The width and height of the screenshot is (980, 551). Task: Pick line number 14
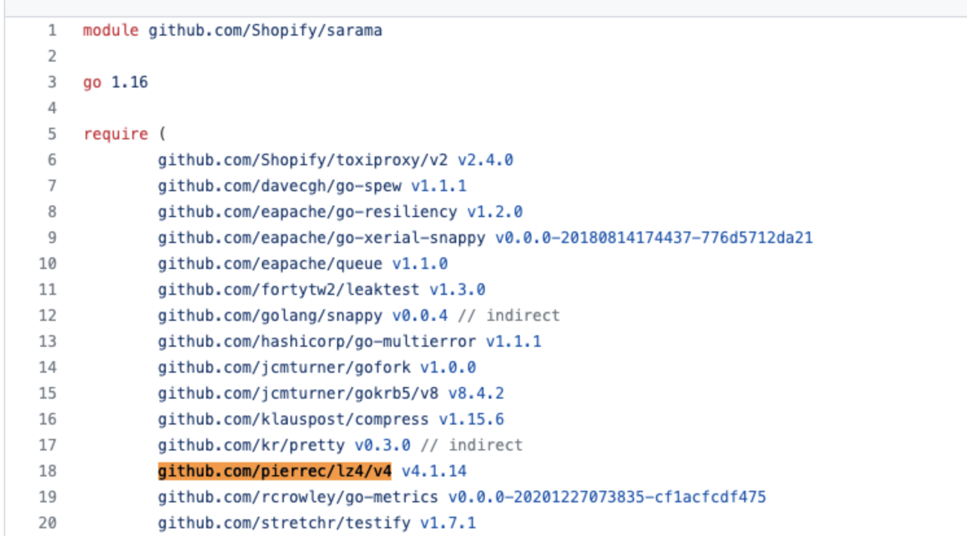(x=47, y=368)
